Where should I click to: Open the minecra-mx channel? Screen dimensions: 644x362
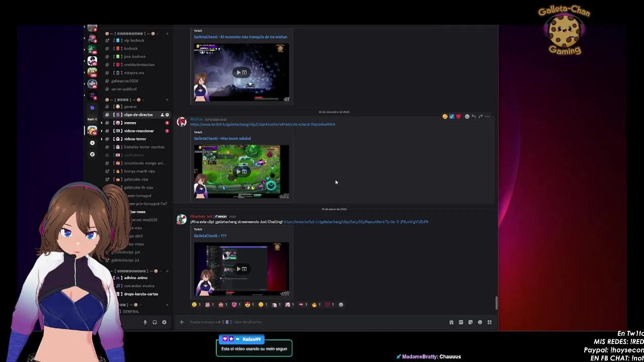(136, 72)
